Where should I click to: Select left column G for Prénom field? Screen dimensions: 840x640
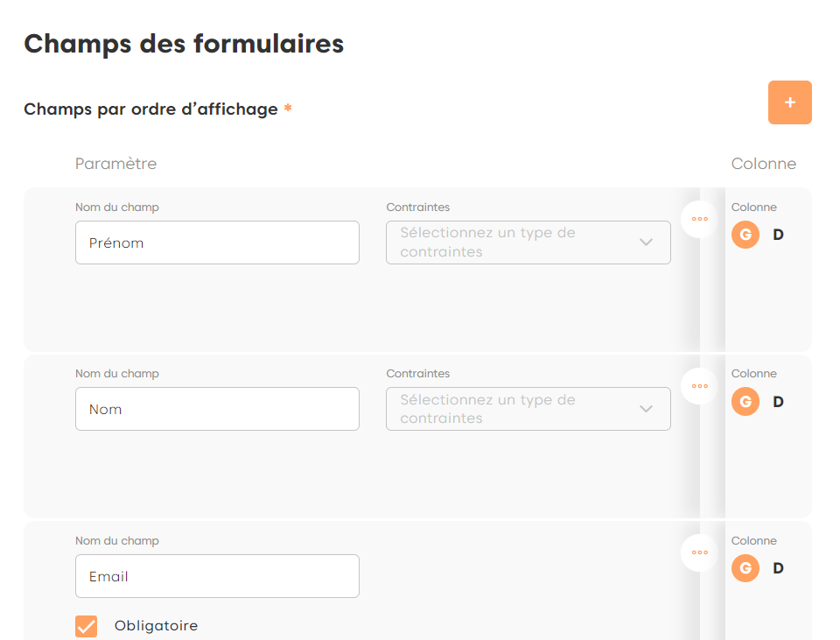[x=745, y=235]
